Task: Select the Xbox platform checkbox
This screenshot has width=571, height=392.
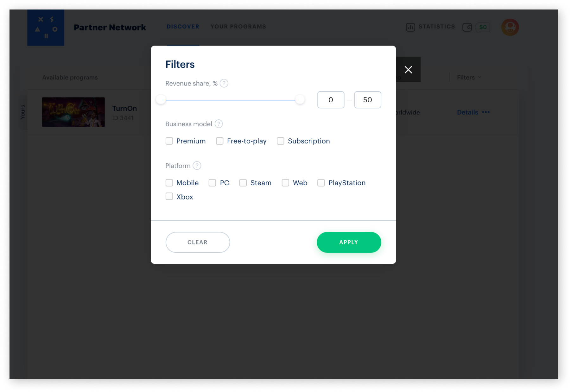Action: click(169, 197)
